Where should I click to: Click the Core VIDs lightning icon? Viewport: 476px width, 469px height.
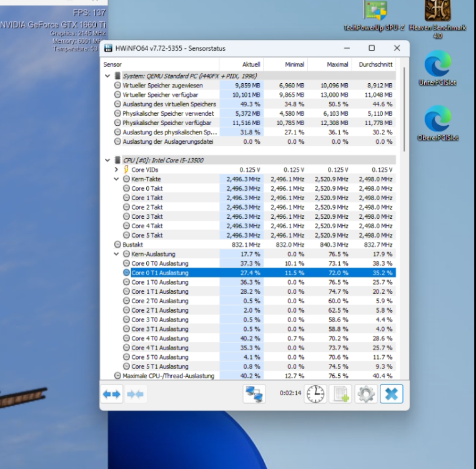[126, 169]
